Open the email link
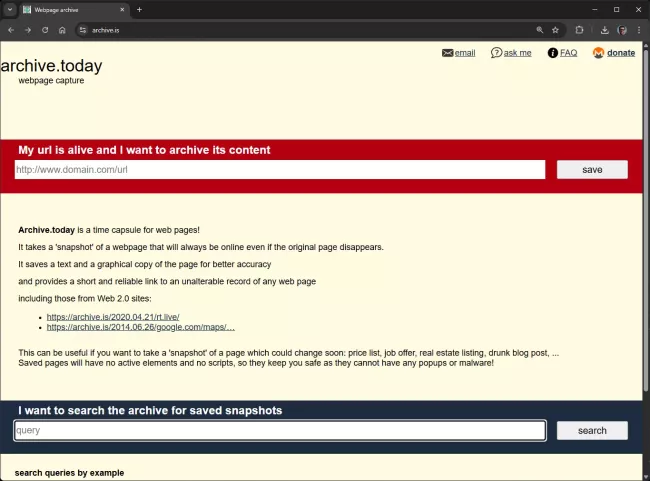The width and height of the screenshot is (650, 481). [464, 53]
